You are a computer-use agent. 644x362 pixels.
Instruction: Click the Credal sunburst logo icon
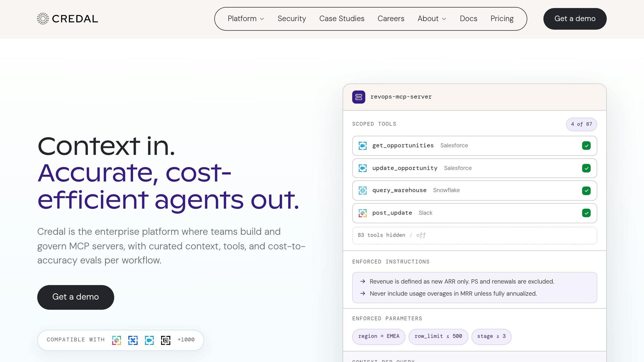(x=43, y=19)
